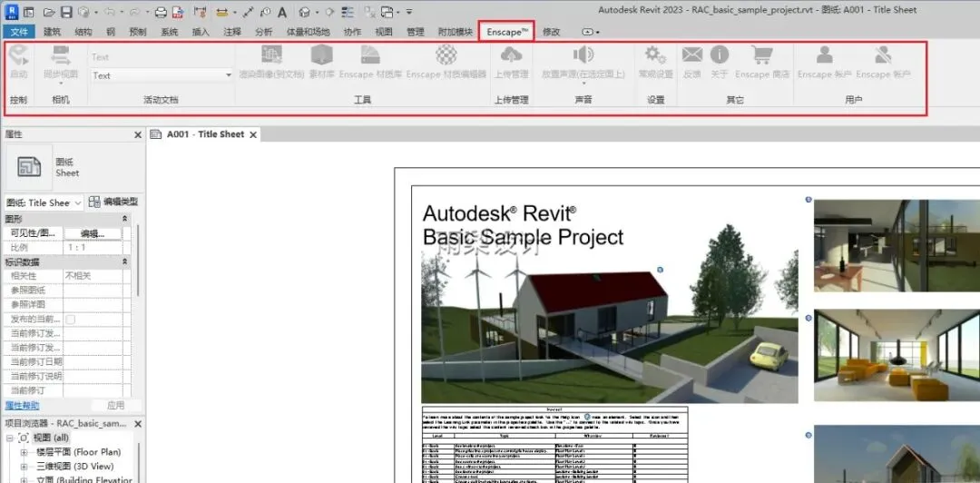Click the print icon in quick access toolbar
The width and height of the screenshot is (980, 483).
coord(161,13)
